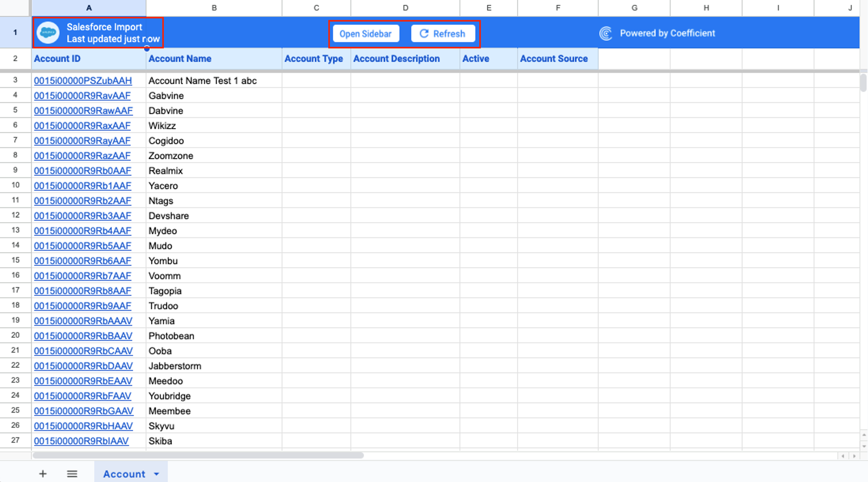This screenshot has height=482, width=868.
Task: Select the Mydeo cell
Action: pyautogui.click(x=214, y=231)
